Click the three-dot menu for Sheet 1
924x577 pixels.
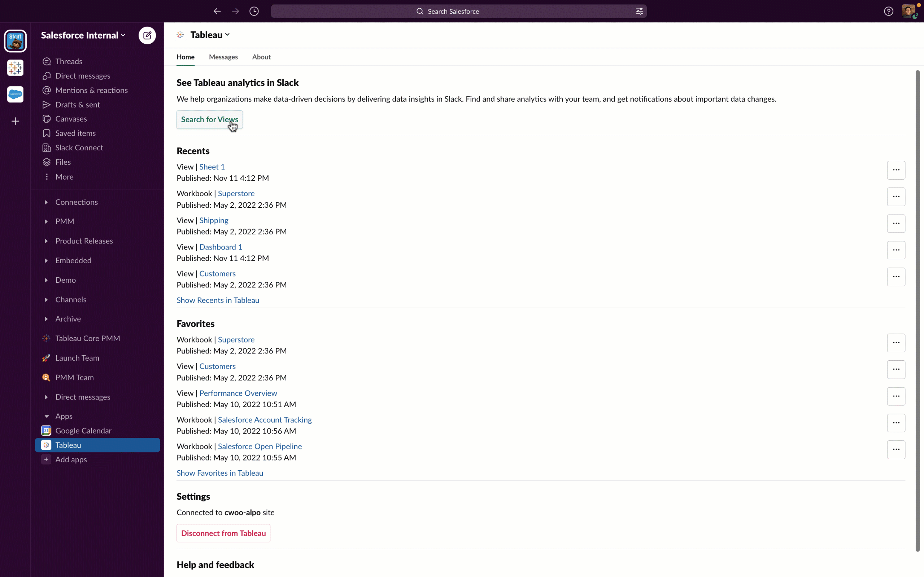896,169
